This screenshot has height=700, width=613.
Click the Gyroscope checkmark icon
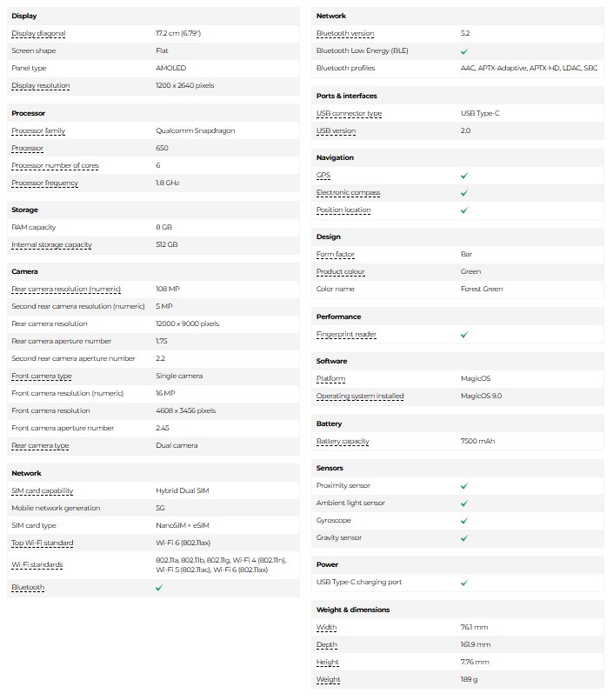click(464, 521)
